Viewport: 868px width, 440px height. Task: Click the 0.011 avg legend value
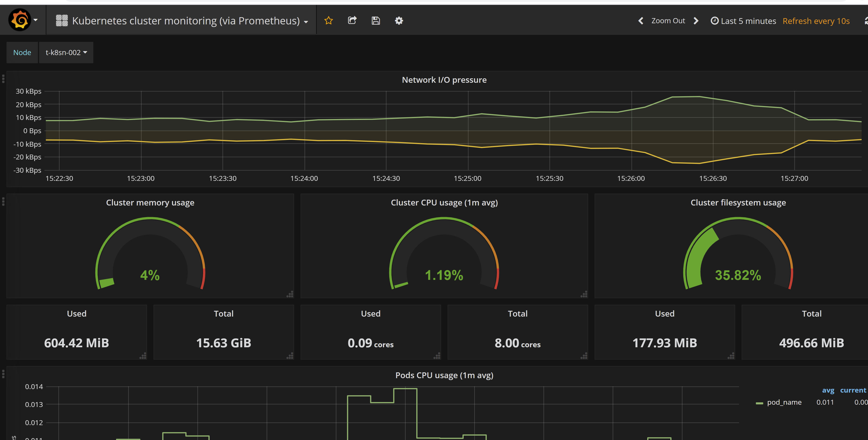[x=825, y=402]
